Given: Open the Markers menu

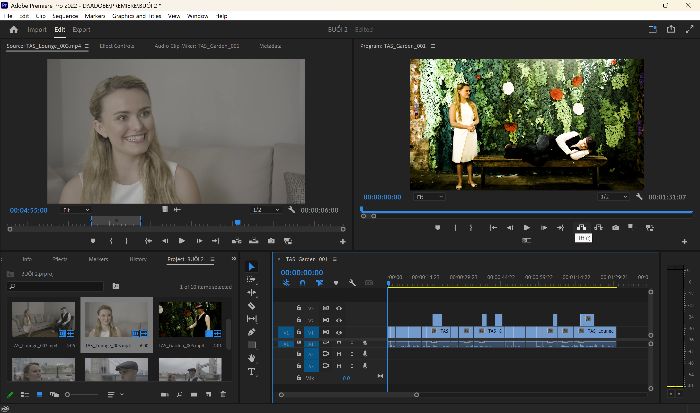Looking at the screenshot, I should tap(95, 16).
